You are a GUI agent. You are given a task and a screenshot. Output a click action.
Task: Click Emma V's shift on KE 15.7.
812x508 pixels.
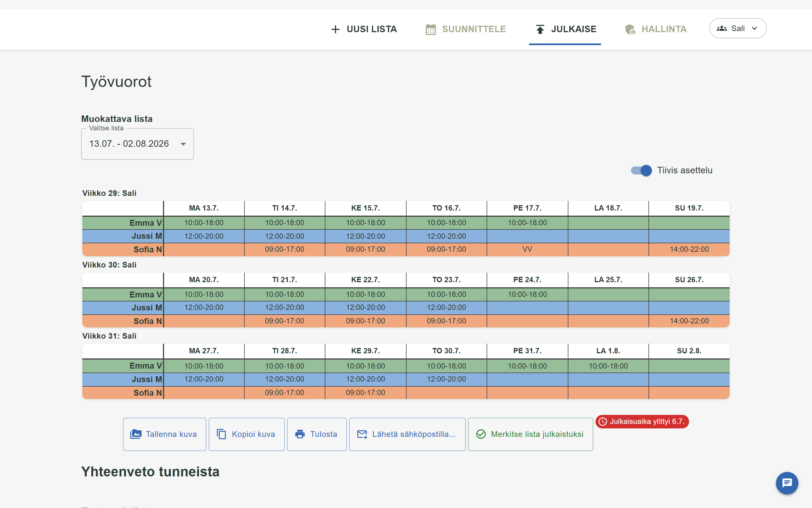tap(365, 223)
